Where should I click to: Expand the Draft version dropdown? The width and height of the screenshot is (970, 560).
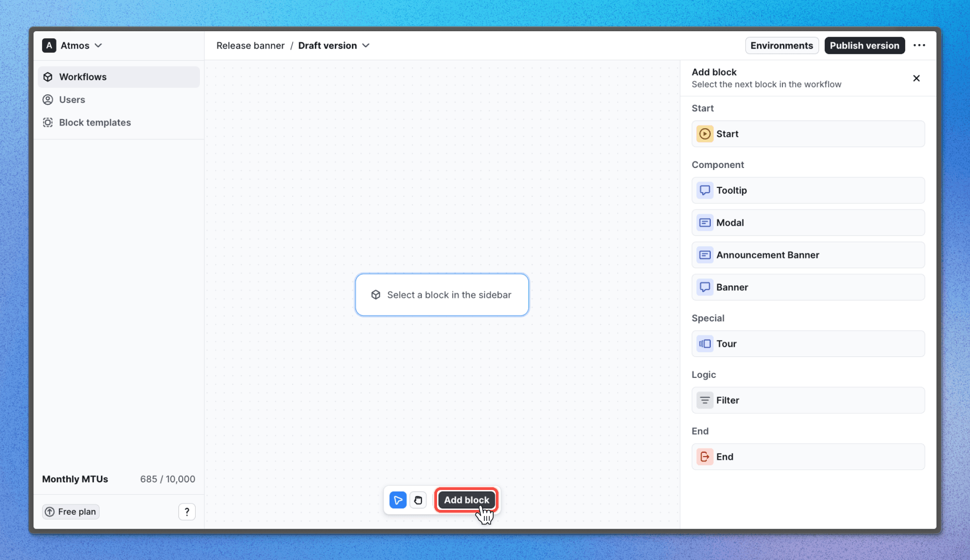(x=334, y=46)
